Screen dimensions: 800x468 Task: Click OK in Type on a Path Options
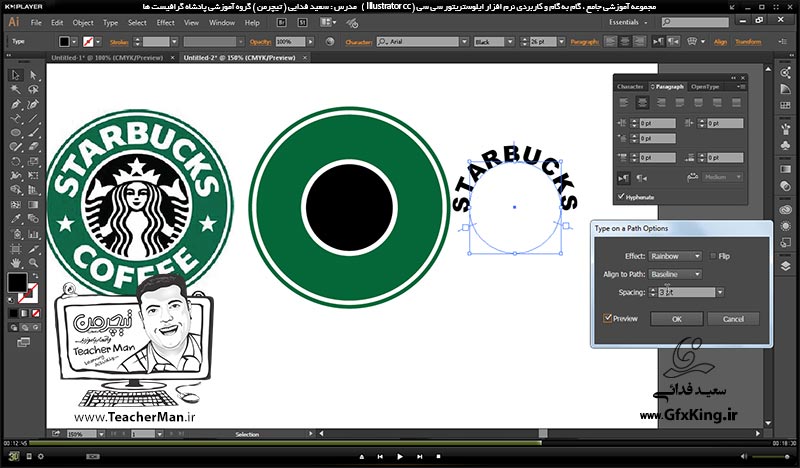677,319
